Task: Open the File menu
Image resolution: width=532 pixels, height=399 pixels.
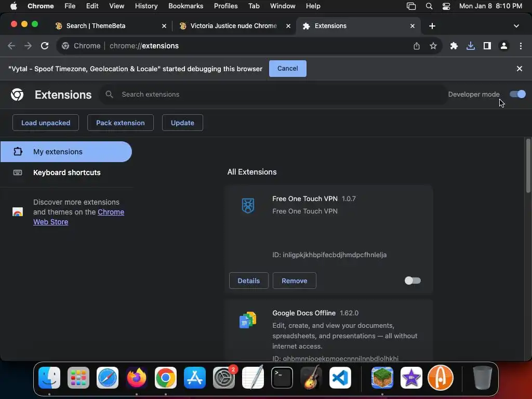Action: click(70, 6)
